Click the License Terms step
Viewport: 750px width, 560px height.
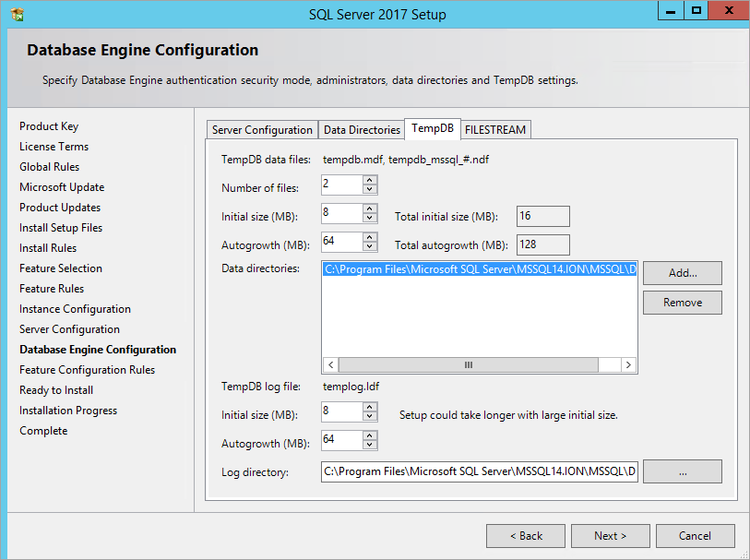point(54,147)
